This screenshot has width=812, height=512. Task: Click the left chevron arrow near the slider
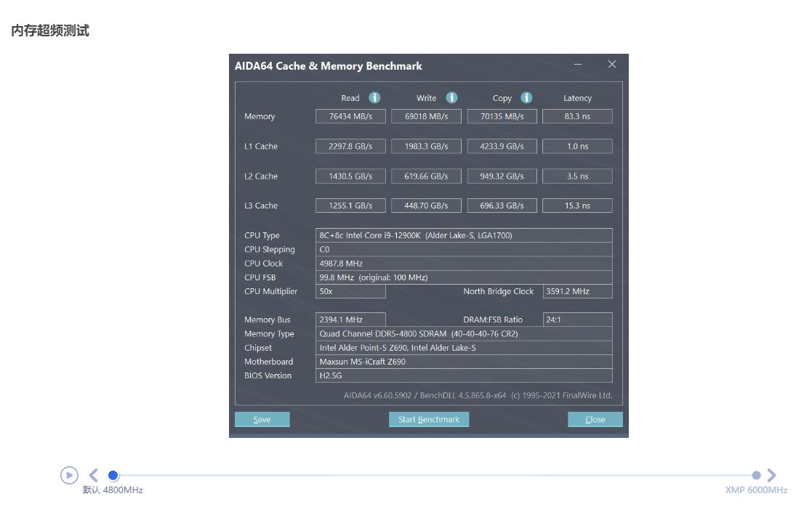[92, 474]
